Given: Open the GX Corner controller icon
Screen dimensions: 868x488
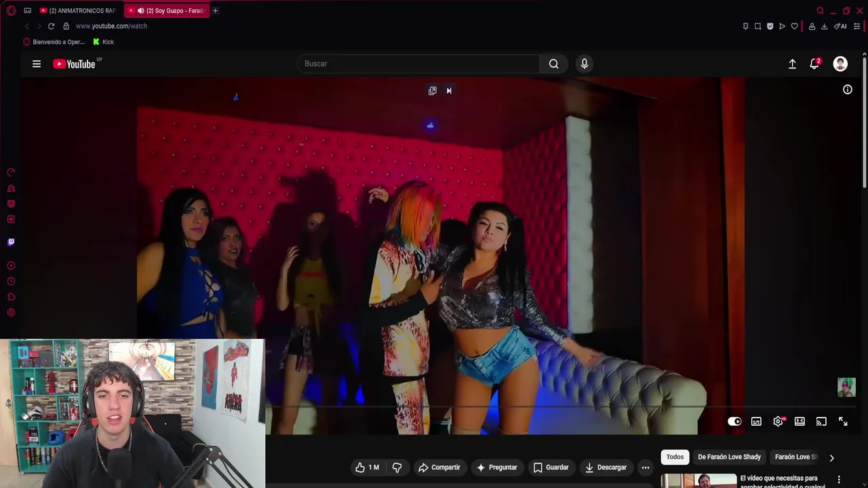Looking at the screenshot, I should pos(27,10).
